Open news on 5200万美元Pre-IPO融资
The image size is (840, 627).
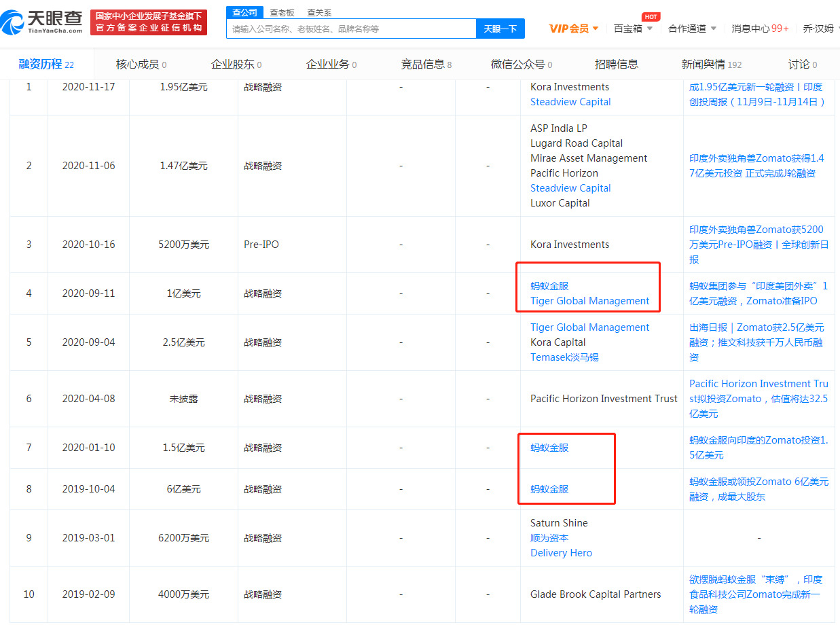point(759,245)
